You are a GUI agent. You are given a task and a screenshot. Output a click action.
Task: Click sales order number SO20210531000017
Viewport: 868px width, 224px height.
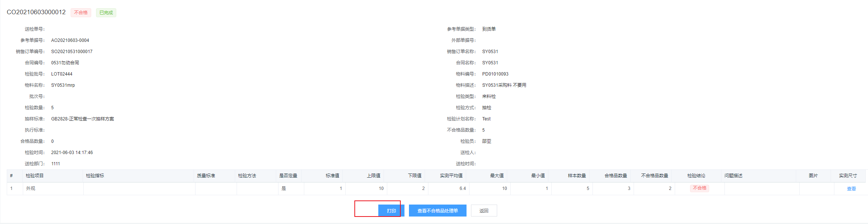tap(72, 52)
